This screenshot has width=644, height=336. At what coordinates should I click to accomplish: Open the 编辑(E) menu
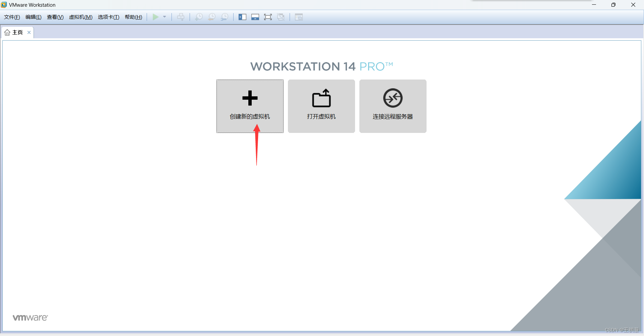click(x=34, y=17)
